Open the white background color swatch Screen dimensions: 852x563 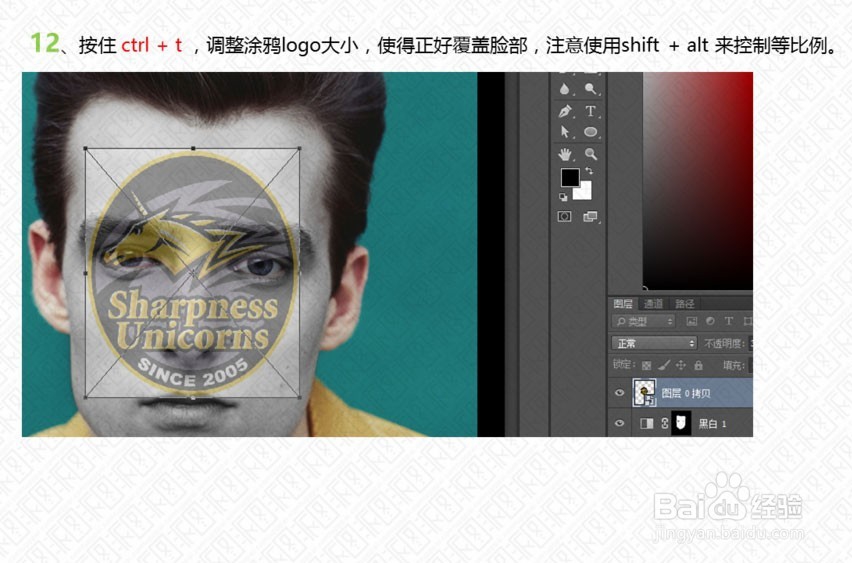pyautogui.click(x=585, y=192)
